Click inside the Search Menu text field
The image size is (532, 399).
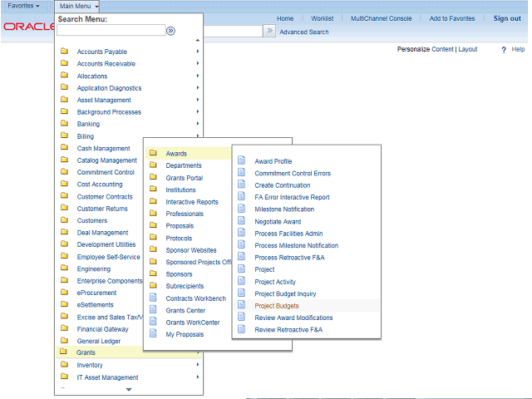point(111,31)
